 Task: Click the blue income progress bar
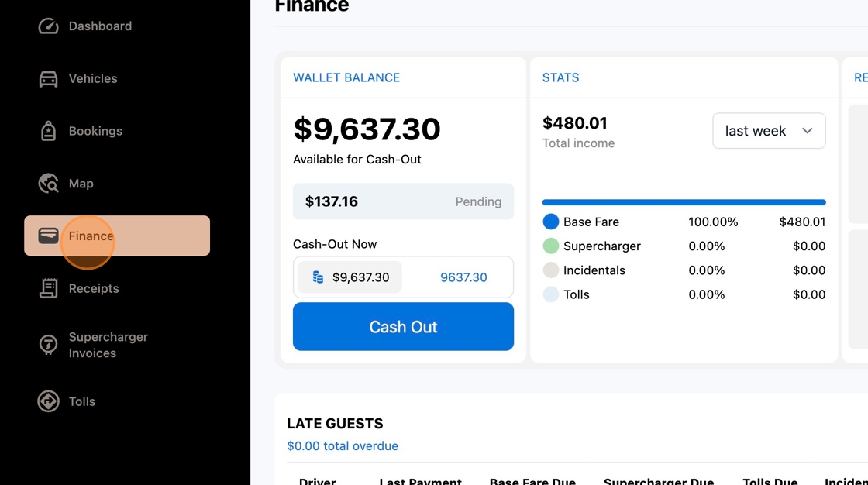684,203
